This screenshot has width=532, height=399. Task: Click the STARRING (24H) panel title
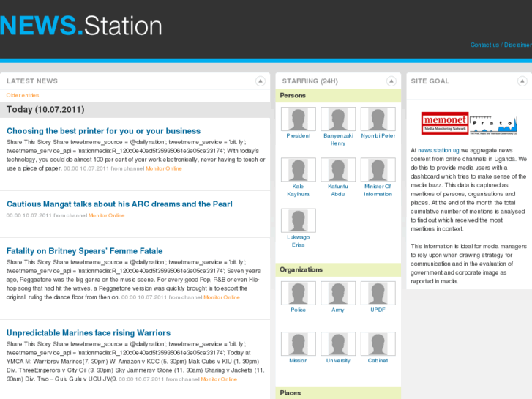tap(310, 81)
